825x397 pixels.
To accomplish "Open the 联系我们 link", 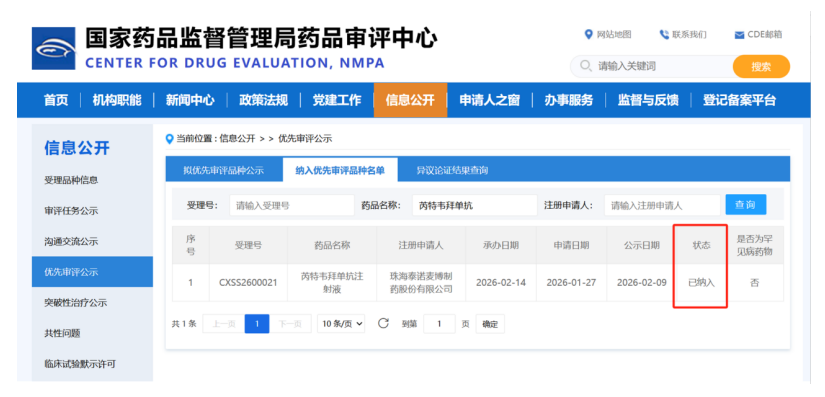I will [x=689, y=35].
